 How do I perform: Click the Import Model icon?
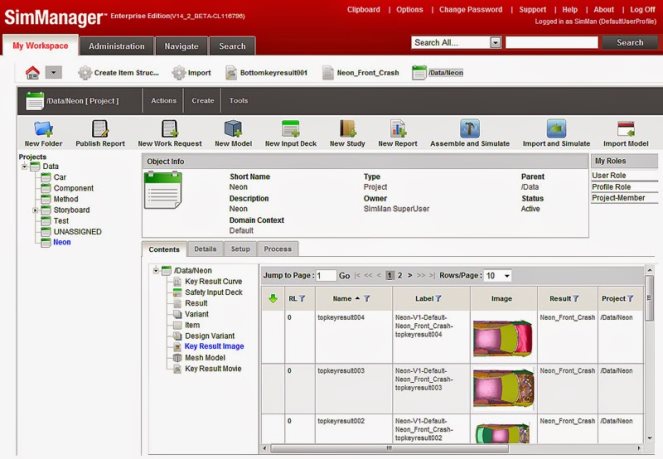(626, 129)
